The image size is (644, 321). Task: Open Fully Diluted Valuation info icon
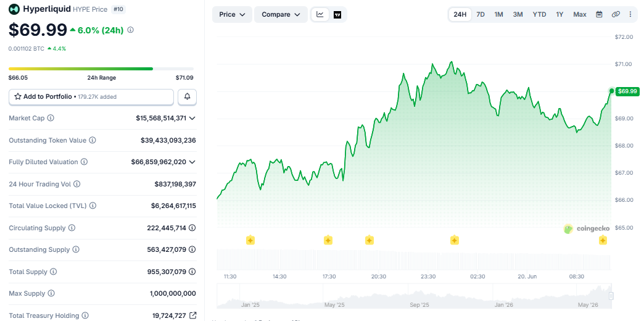point(84,162)
